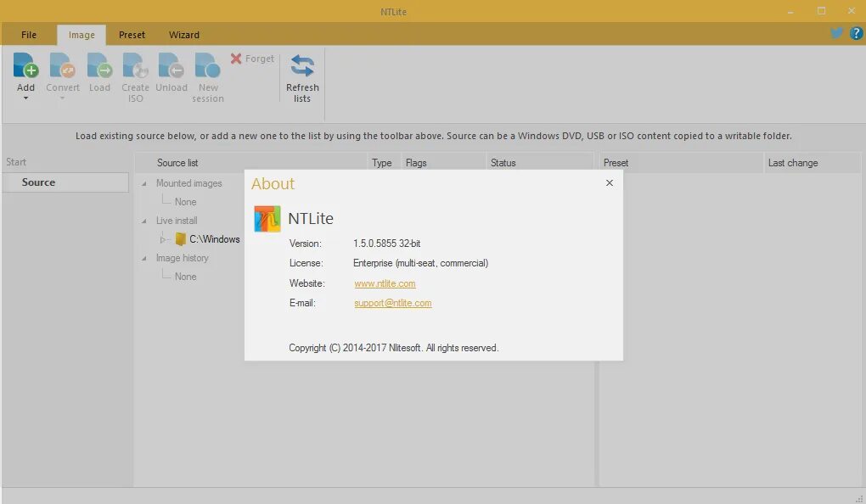
Task: Open the Wizard tab
Action: (184, 35)
